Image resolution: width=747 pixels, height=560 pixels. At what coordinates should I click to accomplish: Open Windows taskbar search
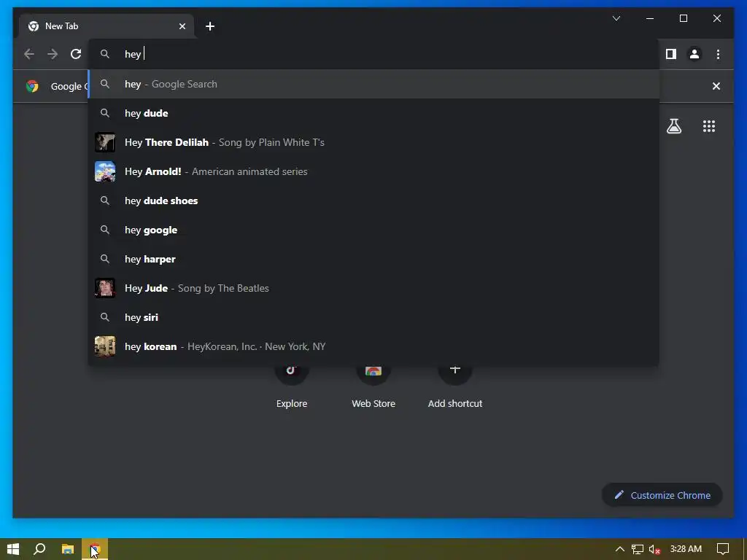[39, 549]
